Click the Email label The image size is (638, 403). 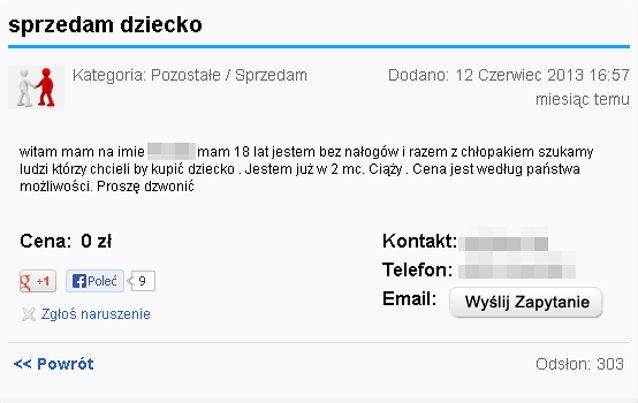coord(409,299)
